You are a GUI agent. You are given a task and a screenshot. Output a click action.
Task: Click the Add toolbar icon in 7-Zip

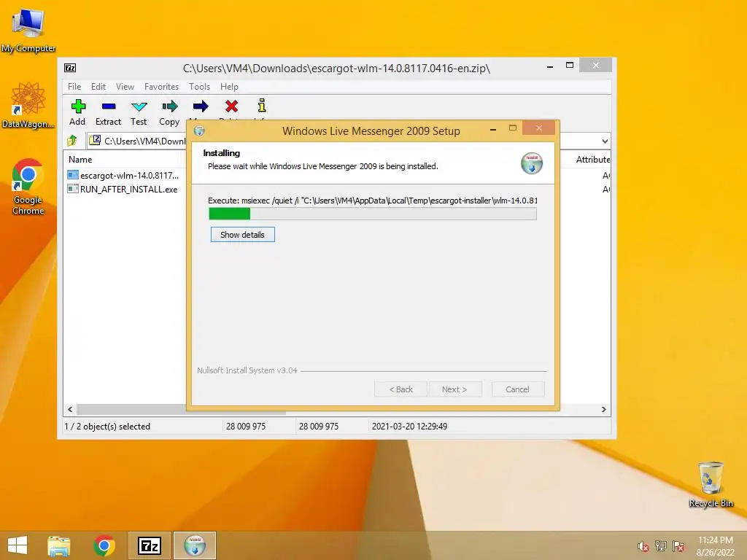[x=78, y=106]
